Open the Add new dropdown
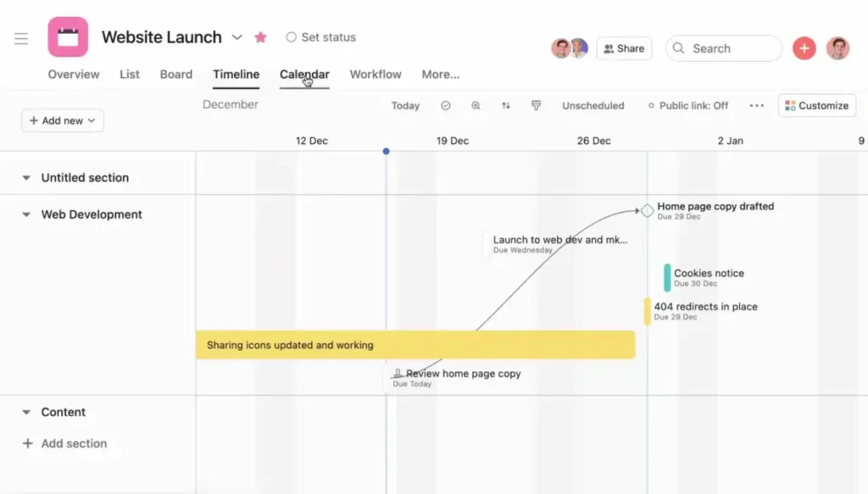The width and height of the screenshot is (868, 494). coord(63,120)
